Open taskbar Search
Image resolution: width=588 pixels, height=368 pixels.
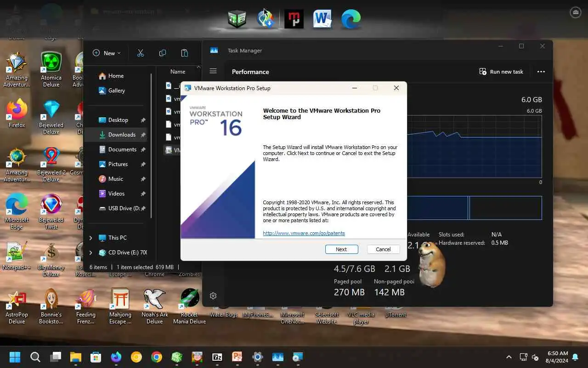tap(35, 357)
